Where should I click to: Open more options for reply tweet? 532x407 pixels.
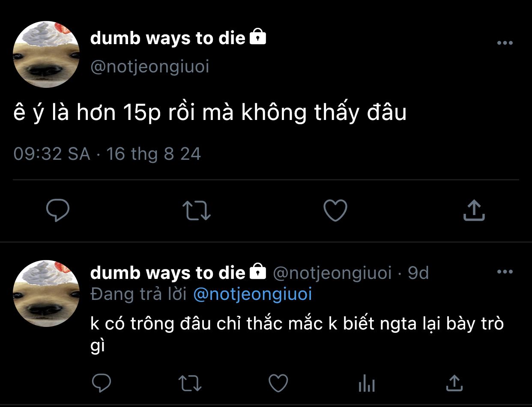coord(505,272)
